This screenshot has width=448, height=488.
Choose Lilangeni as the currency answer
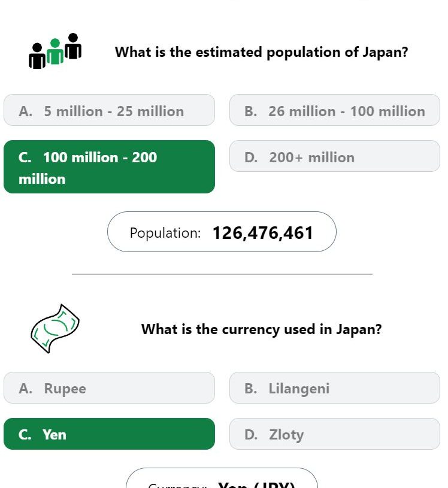click(x=335, y=388)
